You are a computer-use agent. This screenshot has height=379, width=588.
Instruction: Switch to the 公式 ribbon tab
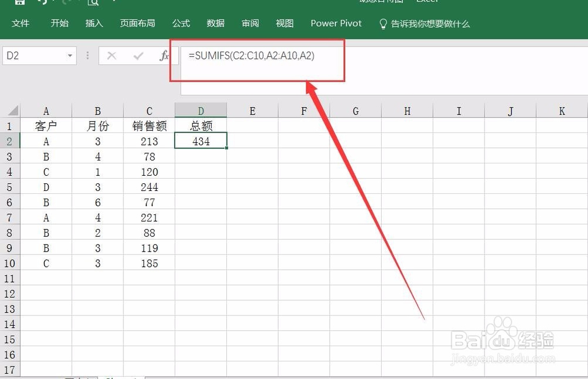[181, 24]
